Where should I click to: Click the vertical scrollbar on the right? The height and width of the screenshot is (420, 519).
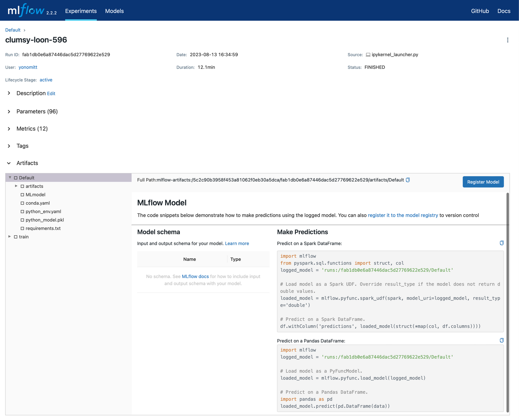click(509, 292)
